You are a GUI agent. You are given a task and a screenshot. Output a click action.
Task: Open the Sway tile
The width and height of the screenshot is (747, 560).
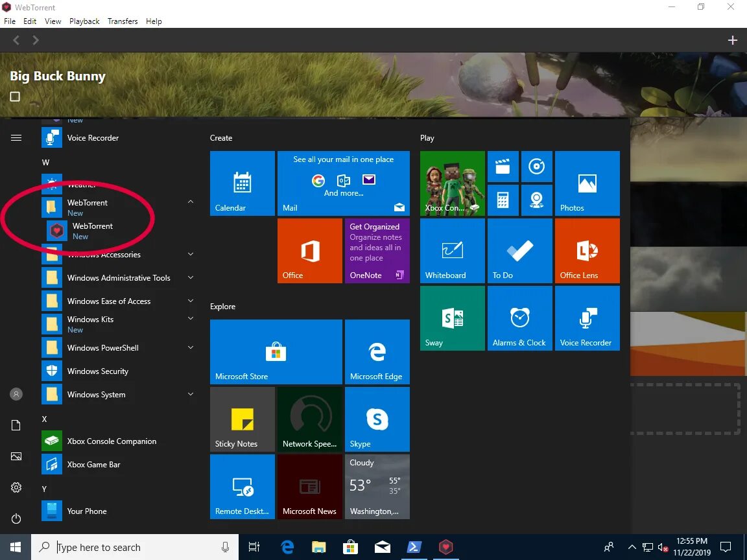[453, 318]
